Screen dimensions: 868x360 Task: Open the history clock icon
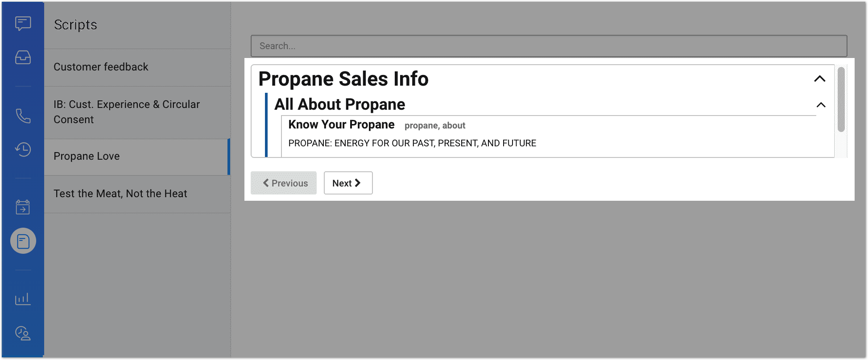pos(23,149)
